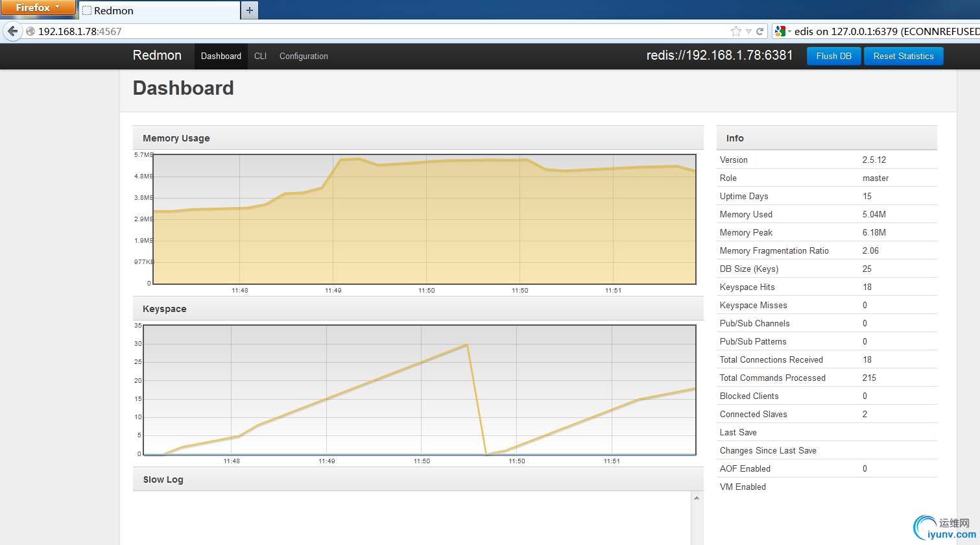Image resolution: width=980 pixels, height=545 pixels.
Task: Click the Keyspace panel header
Action: [x=418, y=309]
